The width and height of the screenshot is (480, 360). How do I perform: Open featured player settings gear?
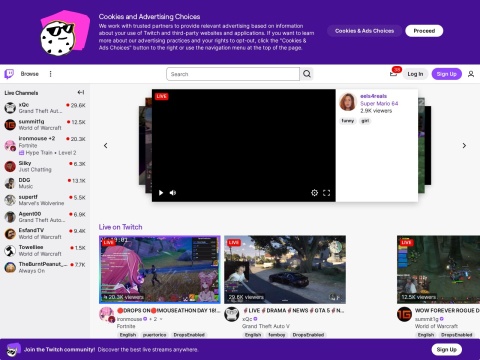point(314,193)
